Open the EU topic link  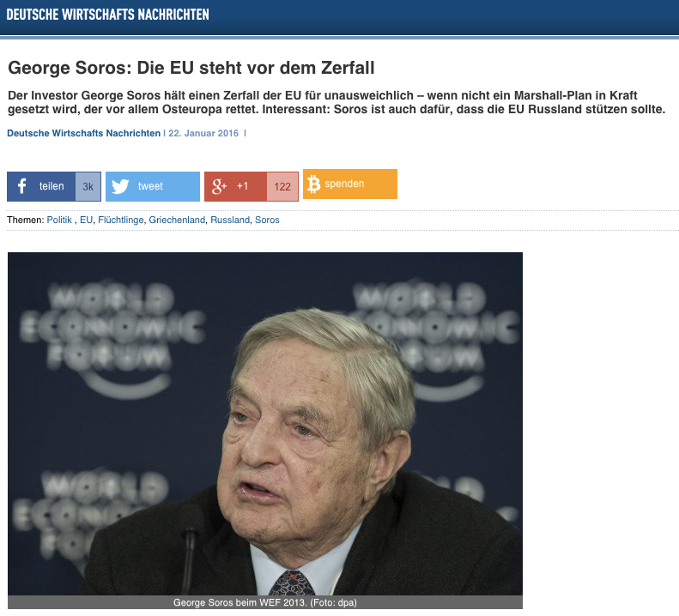click(86, 220)
